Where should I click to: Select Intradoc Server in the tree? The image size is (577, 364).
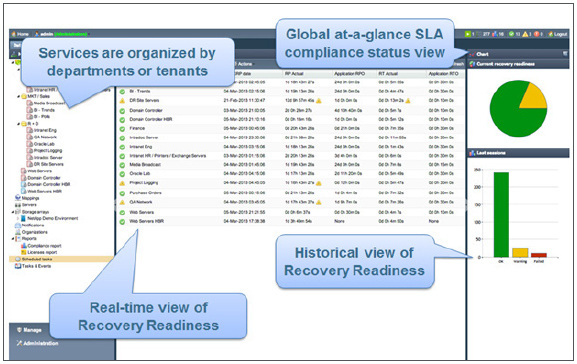point(44,158)
